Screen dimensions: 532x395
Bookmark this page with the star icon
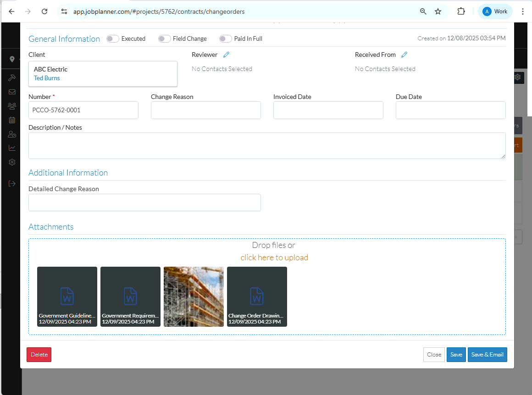(x=438, y=11)
